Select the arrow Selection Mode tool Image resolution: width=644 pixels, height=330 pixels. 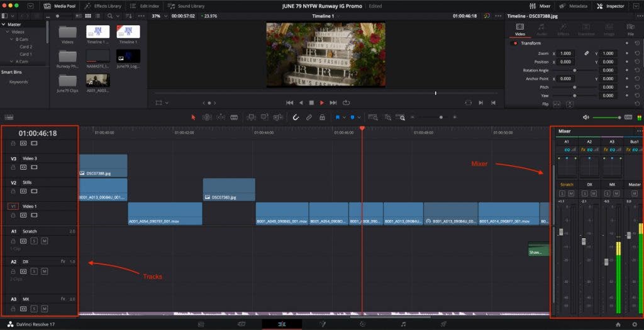click(x=194, y=118)
